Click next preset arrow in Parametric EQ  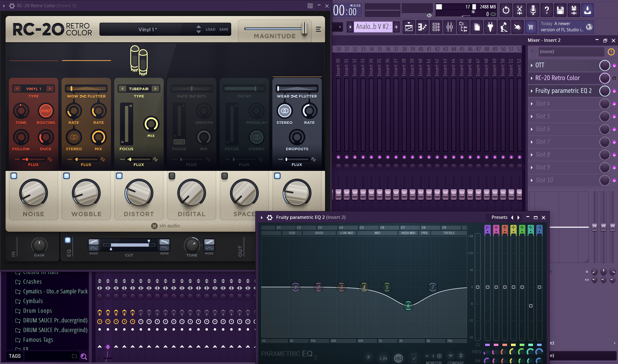[x=518, y=218]
